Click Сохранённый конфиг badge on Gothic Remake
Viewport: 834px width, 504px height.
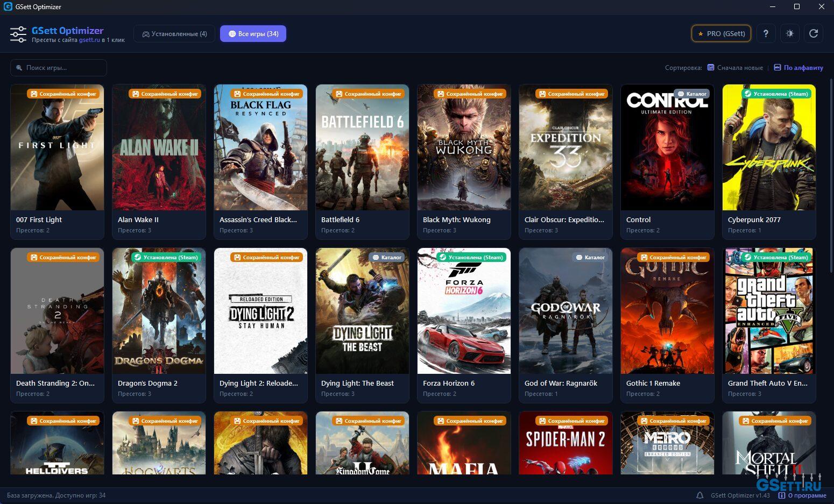(x=674, y=257)
